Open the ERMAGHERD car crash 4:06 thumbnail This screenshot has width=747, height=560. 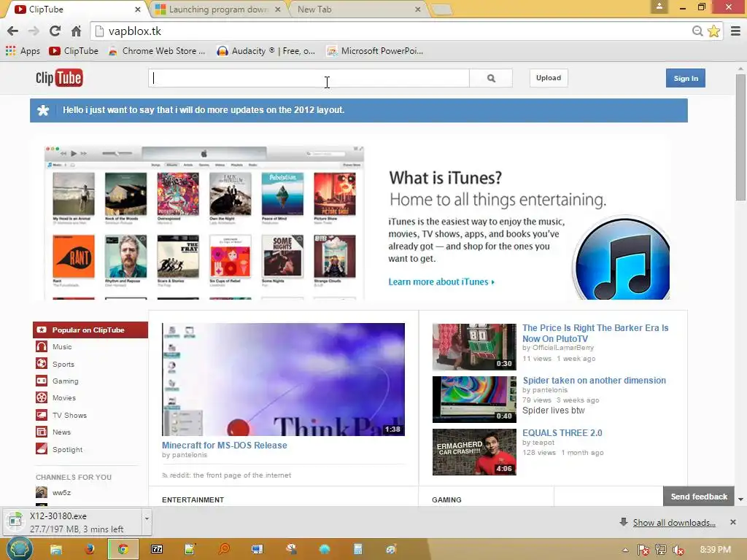pyautogui.click(x=474, y=452)
